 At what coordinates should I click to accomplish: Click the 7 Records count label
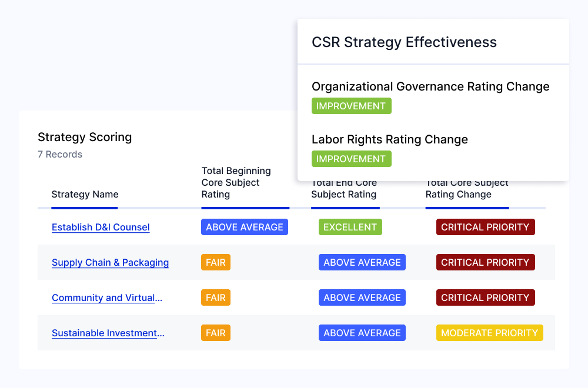[60, 155]
